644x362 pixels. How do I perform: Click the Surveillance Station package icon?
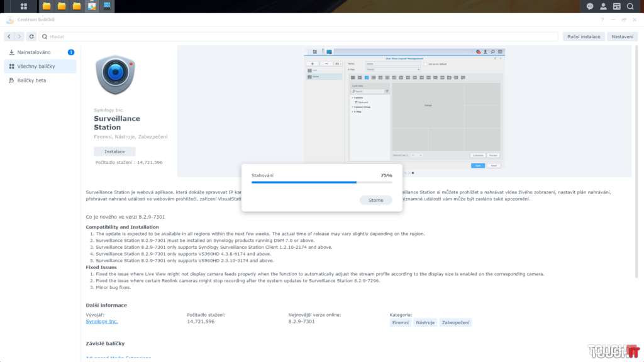(115, 75)
